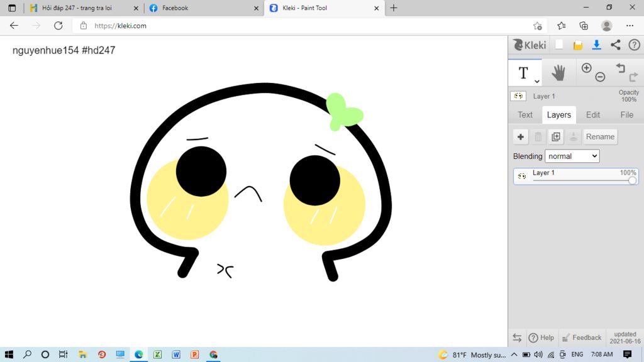Click the ENG language indicator
This screenshot has width=644, height=362.
pyautogui.click(x=577, y=354)
